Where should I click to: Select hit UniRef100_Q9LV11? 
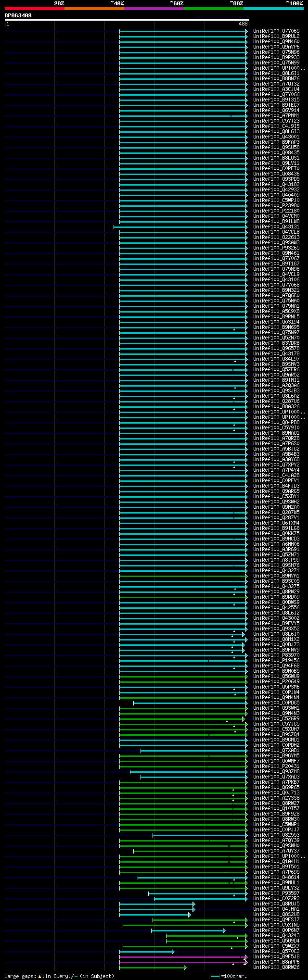click(276, 163)
